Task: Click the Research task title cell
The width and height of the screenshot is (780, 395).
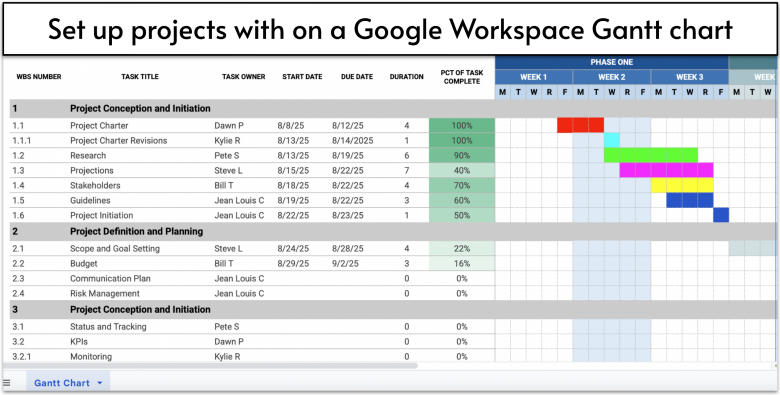Action: tap(88, 155)
